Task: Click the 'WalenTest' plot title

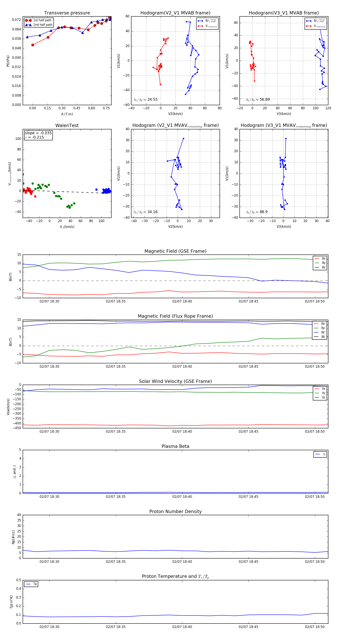Action: [x=67, y=125]
